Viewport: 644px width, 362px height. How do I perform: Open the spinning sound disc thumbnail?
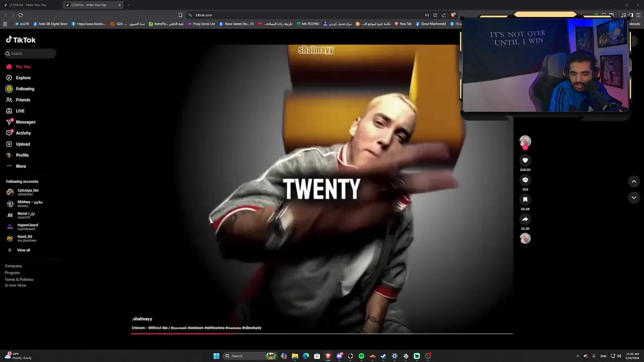coord(525,238)
